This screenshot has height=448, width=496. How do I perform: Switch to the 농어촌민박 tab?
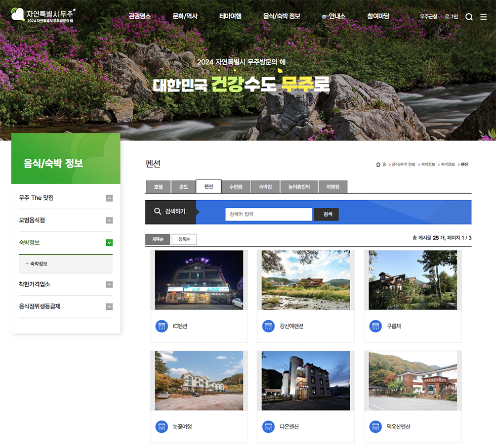coord(299,187)
